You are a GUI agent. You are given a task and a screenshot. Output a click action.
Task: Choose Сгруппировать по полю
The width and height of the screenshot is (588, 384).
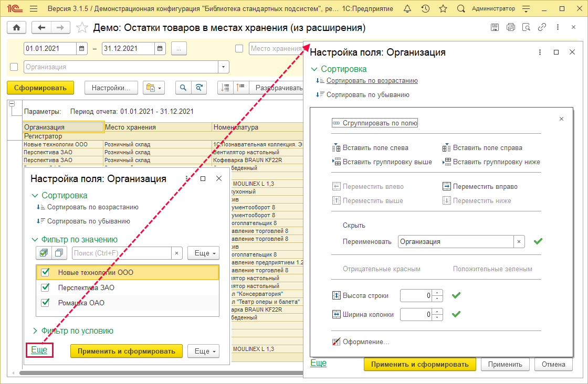[375, 123]
